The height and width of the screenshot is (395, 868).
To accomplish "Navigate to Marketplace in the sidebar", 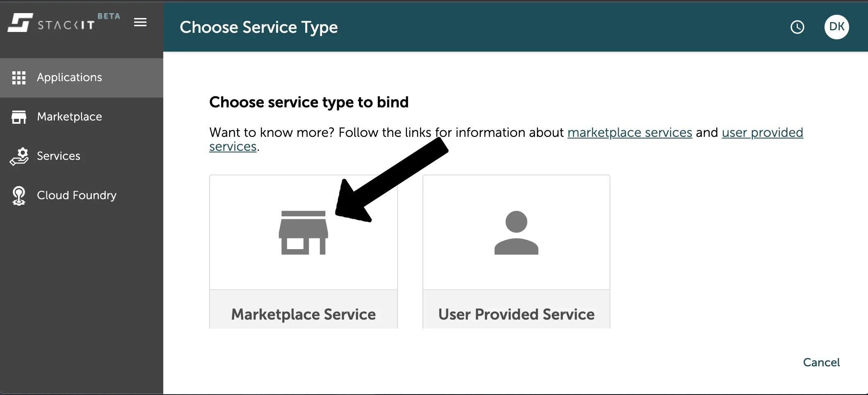I will (69, 116).
